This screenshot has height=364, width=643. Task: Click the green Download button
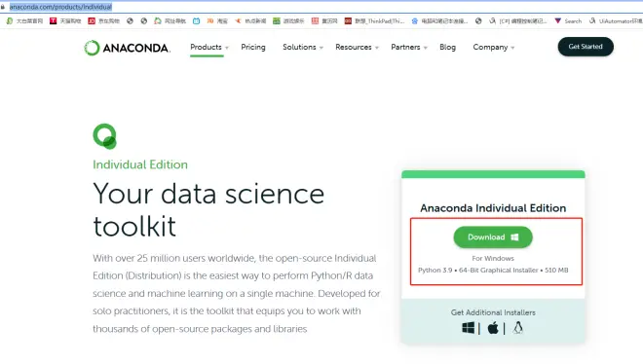click(493, 237)
